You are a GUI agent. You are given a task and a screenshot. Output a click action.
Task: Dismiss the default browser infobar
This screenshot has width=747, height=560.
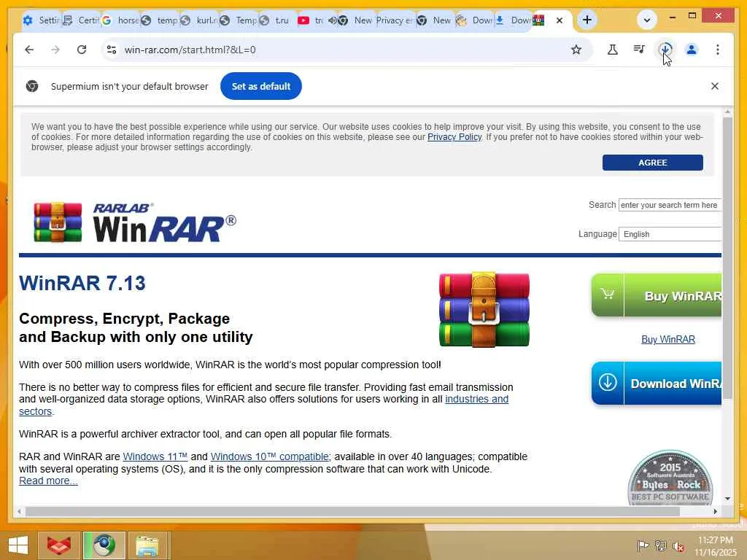tap(715, 86)
